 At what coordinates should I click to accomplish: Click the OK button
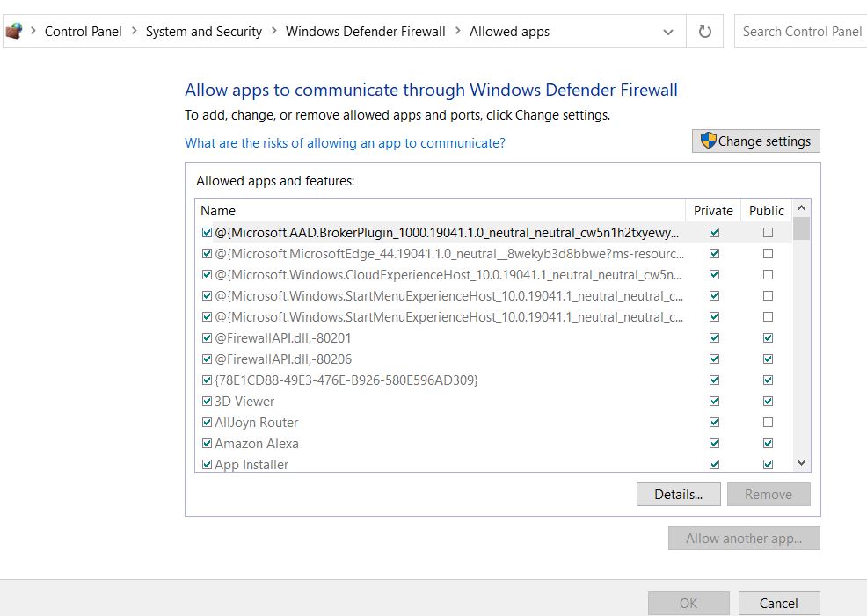(x=688, y=603)
